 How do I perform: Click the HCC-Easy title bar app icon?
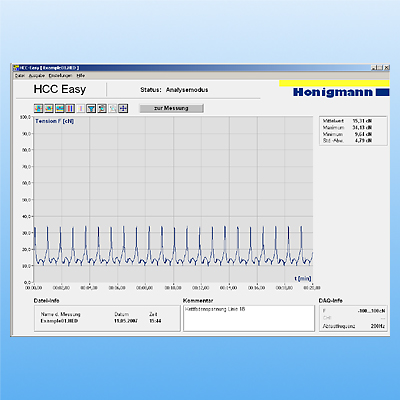[16, 68]
